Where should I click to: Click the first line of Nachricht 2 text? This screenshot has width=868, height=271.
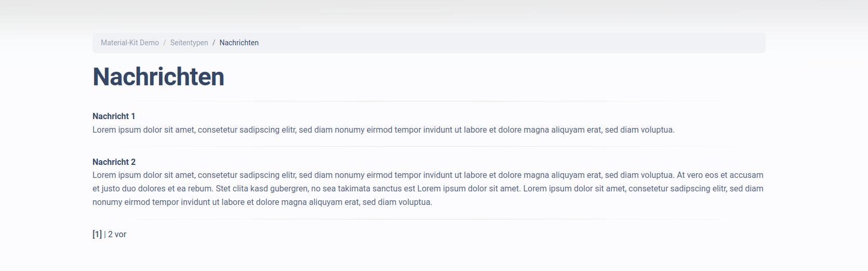coord(428,175)
